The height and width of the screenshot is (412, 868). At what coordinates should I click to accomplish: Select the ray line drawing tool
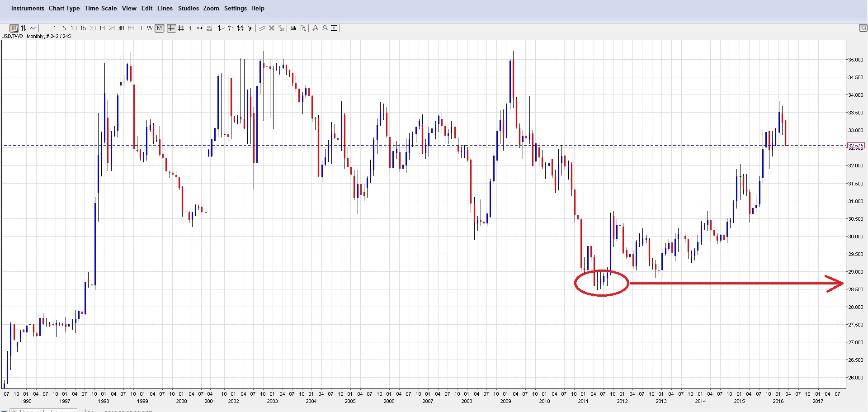(x=231, y=28)
